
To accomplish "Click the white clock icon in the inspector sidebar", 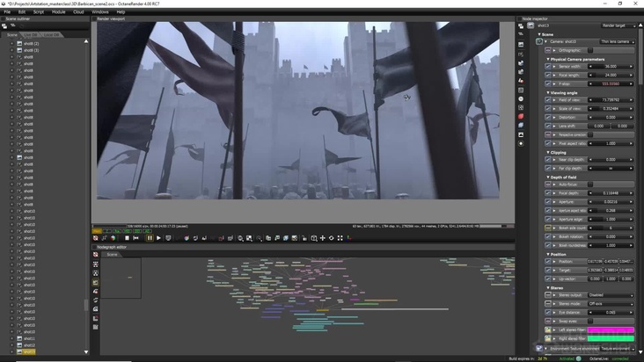I will point(521,98).
